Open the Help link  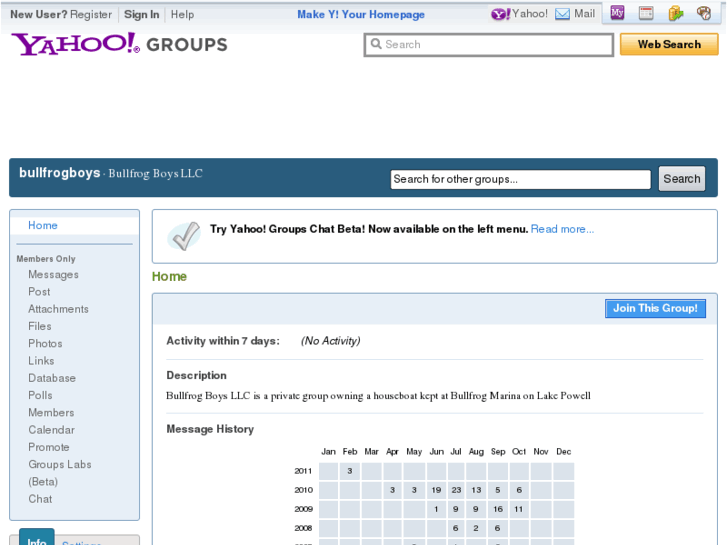(182, 14)
